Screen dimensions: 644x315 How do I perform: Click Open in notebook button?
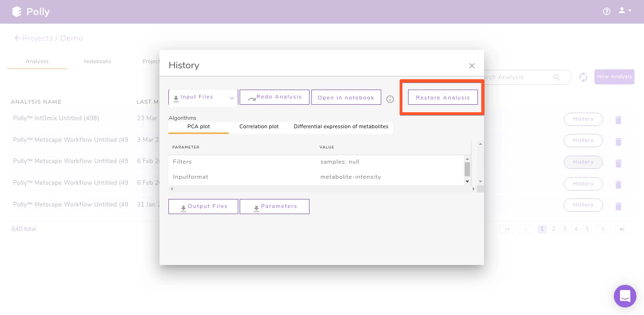[346, 97]
